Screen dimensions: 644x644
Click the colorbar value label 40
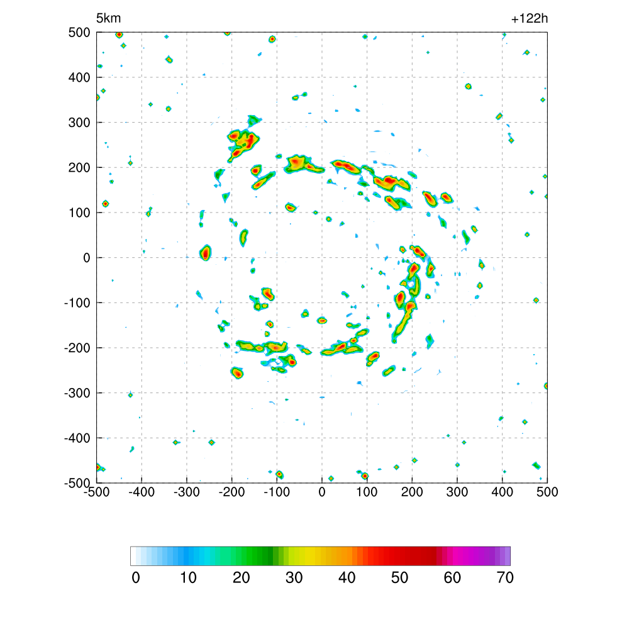point(347,578)
